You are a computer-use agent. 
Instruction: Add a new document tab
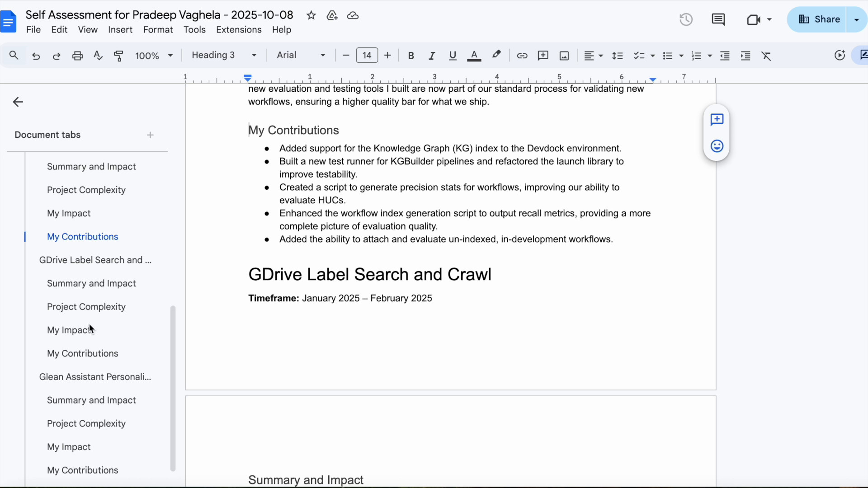click(x=150, y=135)
